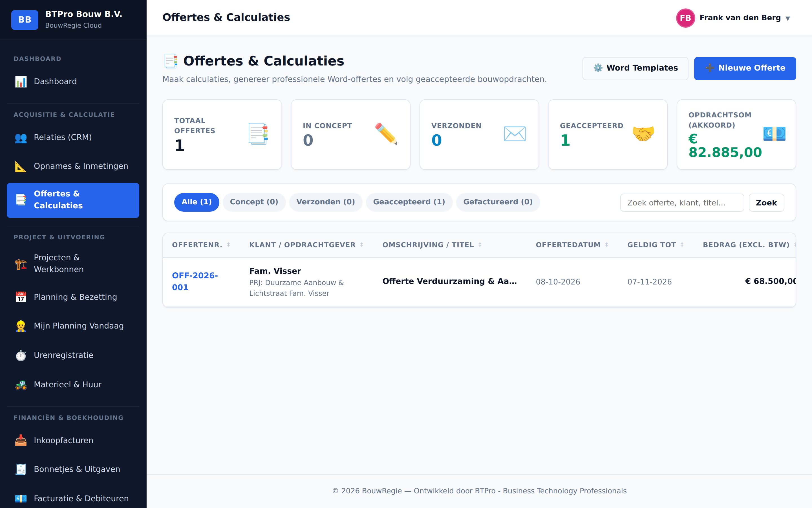
Task: Click the BB company logo badge
Action: (25, 20)
